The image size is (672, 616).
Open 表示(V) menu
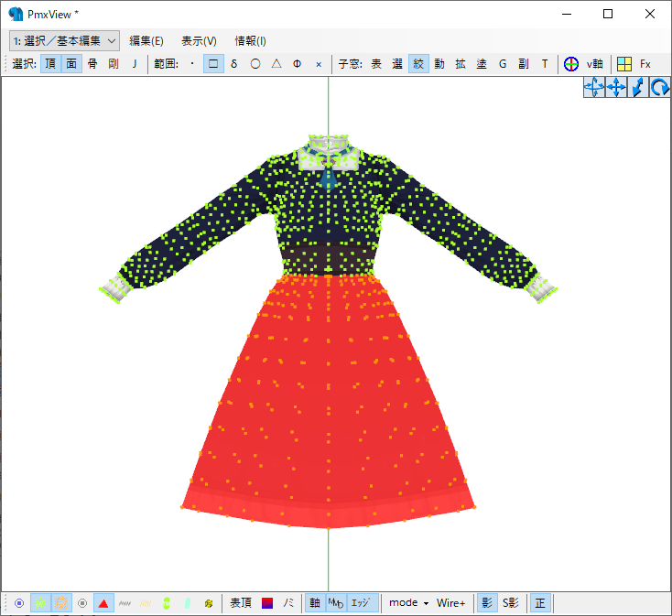tap(199, 40)
